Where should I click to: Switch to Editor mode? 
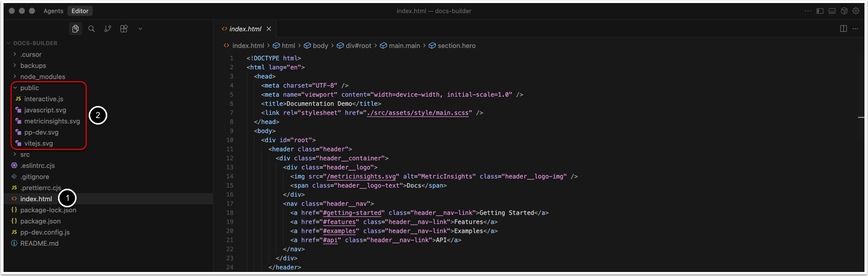(x=80, y=11)
